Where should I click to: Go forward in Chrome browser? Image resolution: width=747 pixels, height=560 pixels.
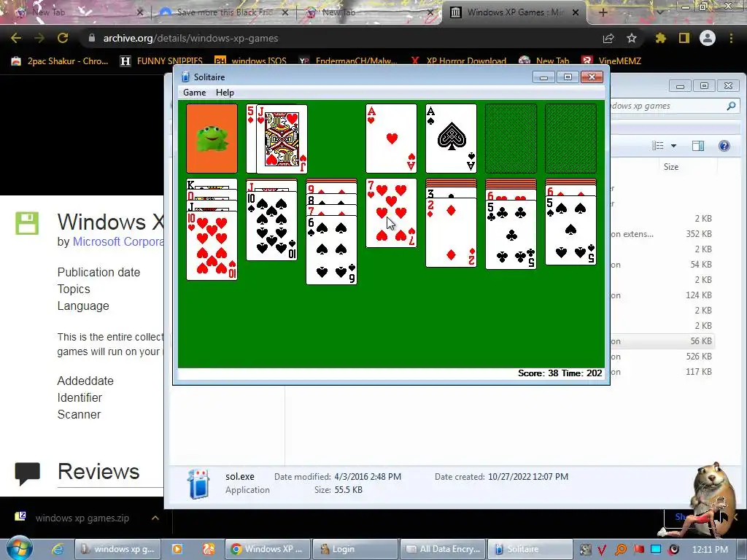tap(39, 38)
